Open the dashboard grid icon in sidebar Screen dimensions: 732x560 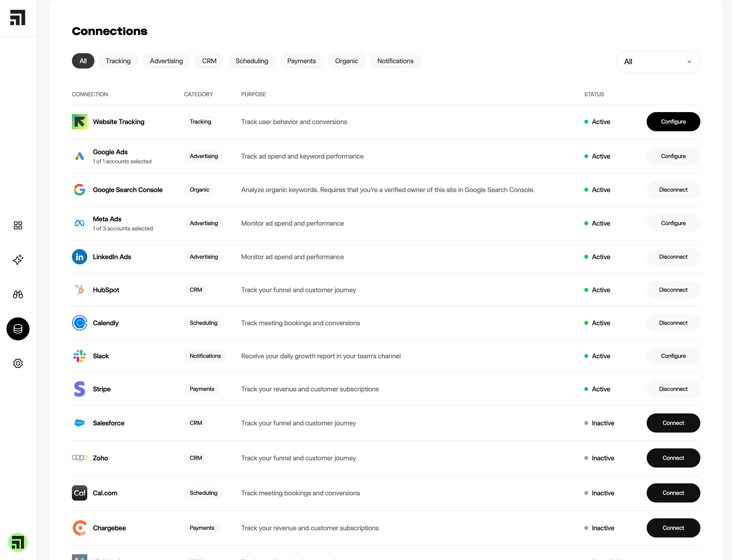18,225
